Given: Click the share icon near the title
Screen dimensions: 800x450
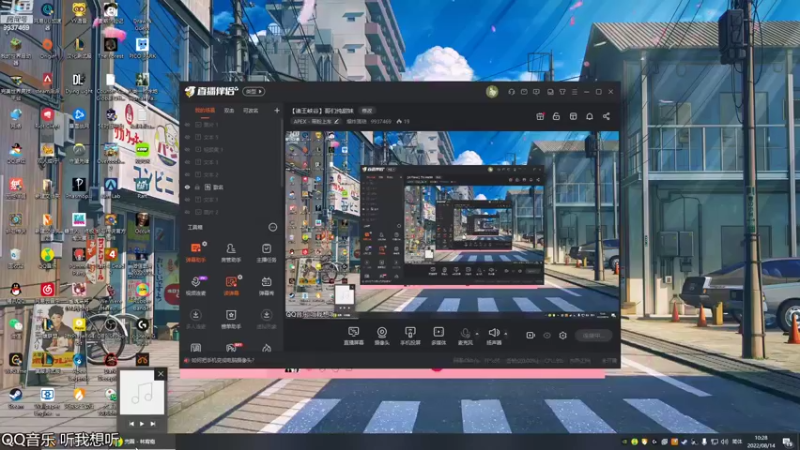Looking at the screenshot, I should [x=606, y=116].
